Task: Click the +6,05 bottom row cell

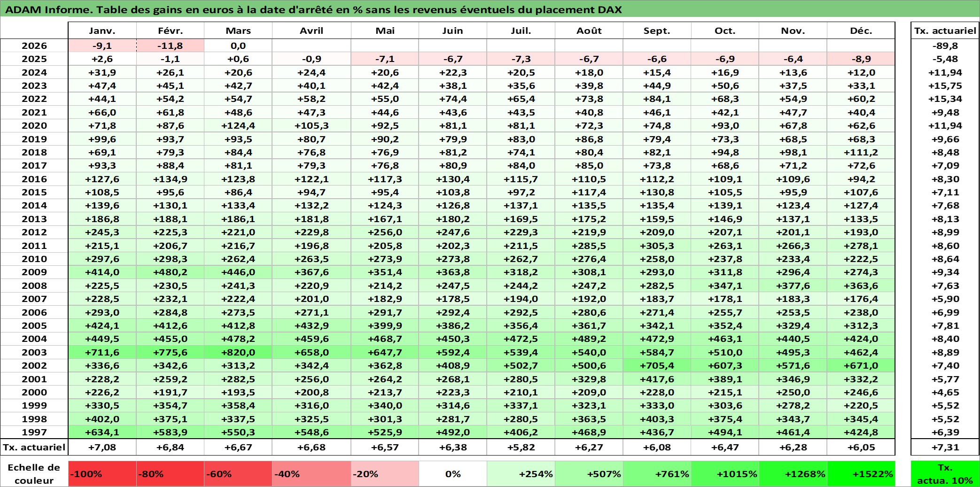Action: point(861,447)
